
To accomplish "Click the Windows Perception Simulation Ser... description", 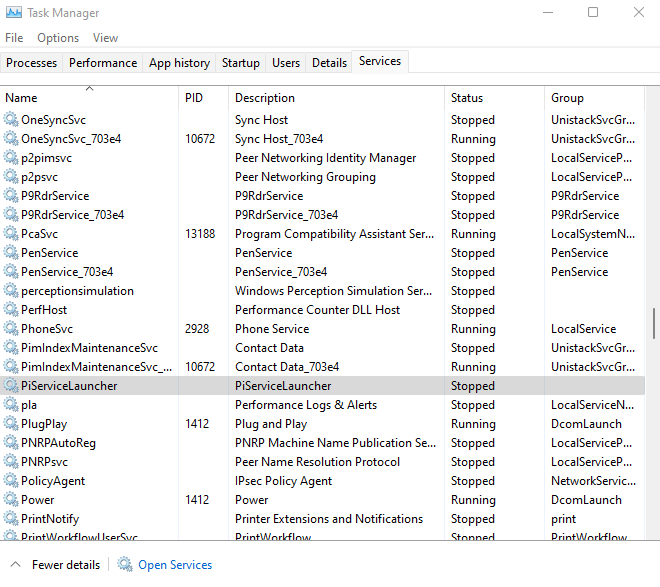I will click(333, 291).
